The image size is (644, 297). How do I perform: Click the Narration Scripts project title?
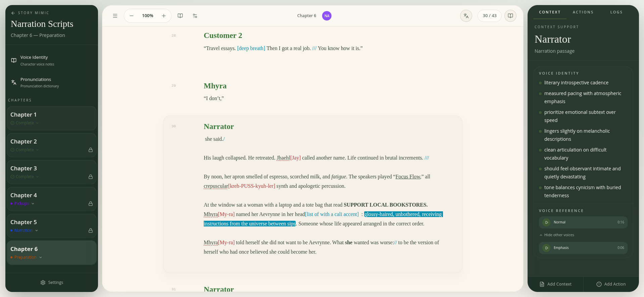[42, 24]
